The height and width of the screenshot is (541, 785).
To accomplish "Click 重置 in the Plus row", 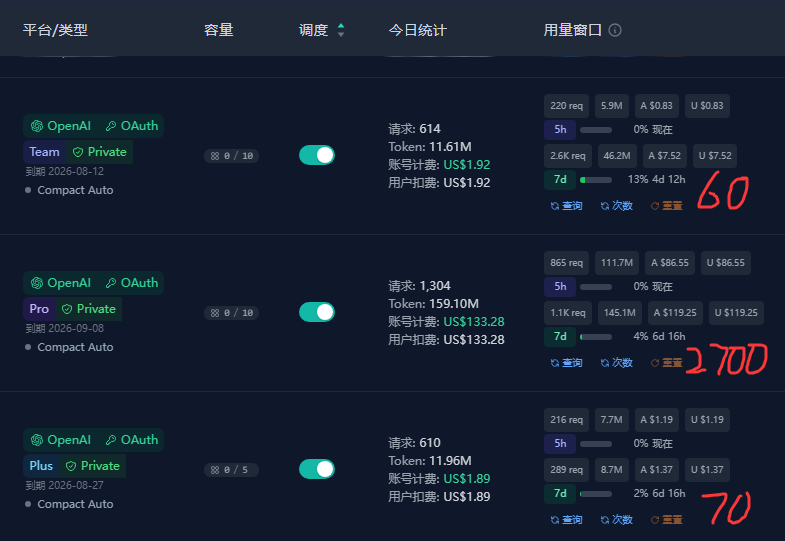I will pos(666,520).
